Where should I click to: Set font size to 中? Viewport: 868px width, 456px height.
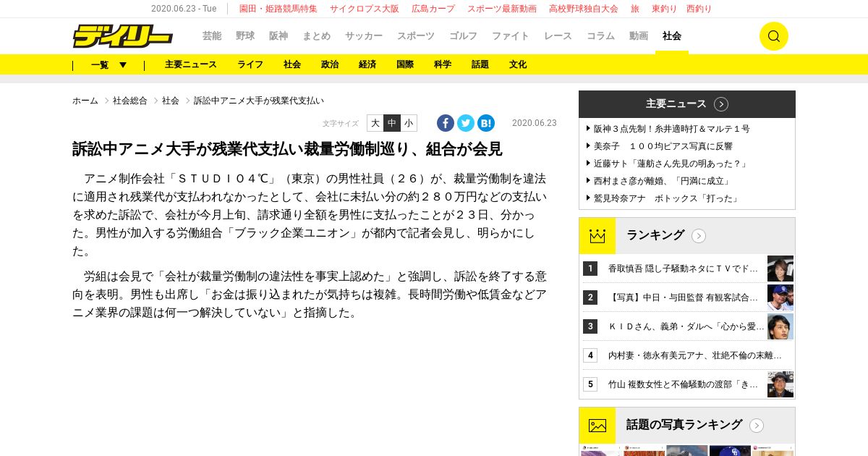click(x=392, y=123)
